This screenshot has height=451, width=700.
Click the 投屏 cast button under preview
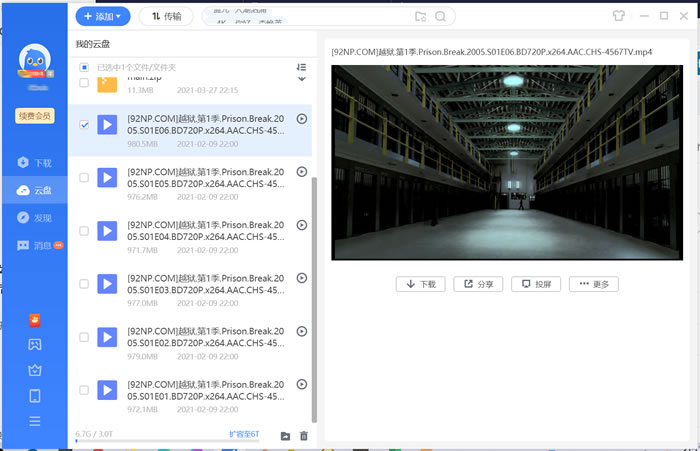(536, 284)
